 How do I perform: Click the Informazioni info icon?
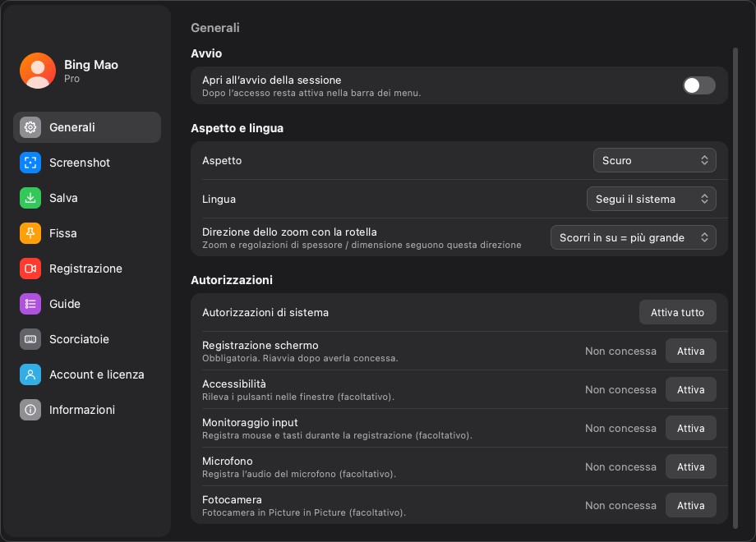pyautogui.click(x=30, y=410)
